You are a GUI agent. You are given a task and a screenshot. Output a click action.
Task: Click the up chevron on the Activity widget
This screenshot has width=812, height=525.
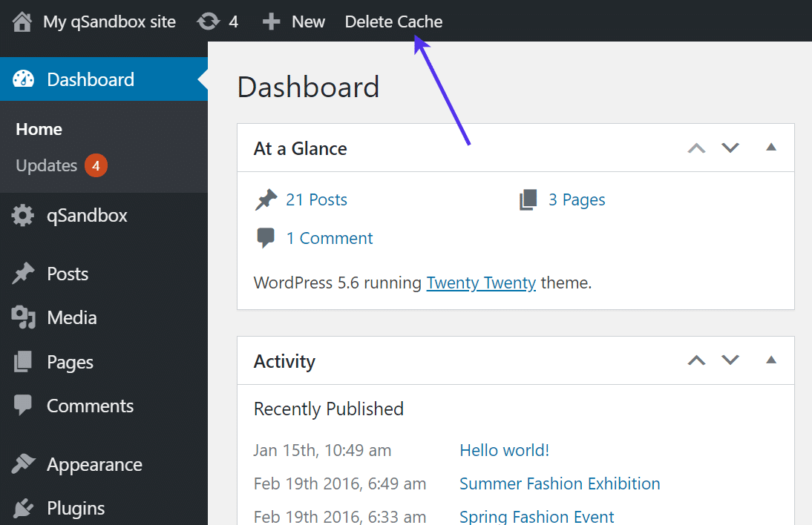tap(696, 360)
